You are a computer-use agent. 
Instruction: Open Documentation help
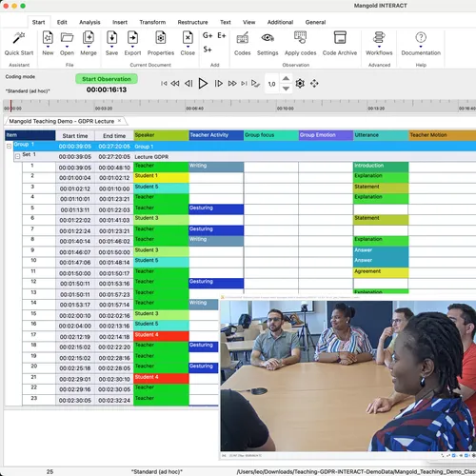tap(421, 37)
